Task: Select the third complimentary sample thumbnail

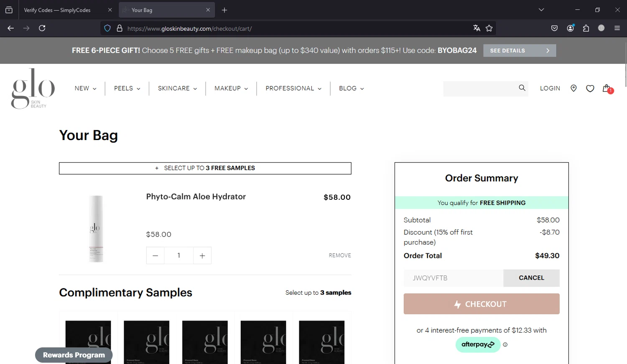Action: [205, 342]
